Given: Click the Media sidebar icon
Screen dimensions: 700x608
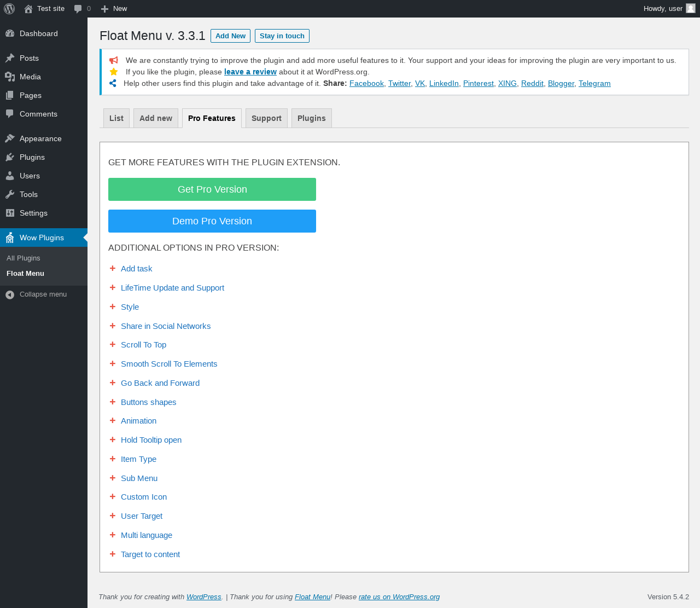Looking at the screenshot, I should coord(10,77).
